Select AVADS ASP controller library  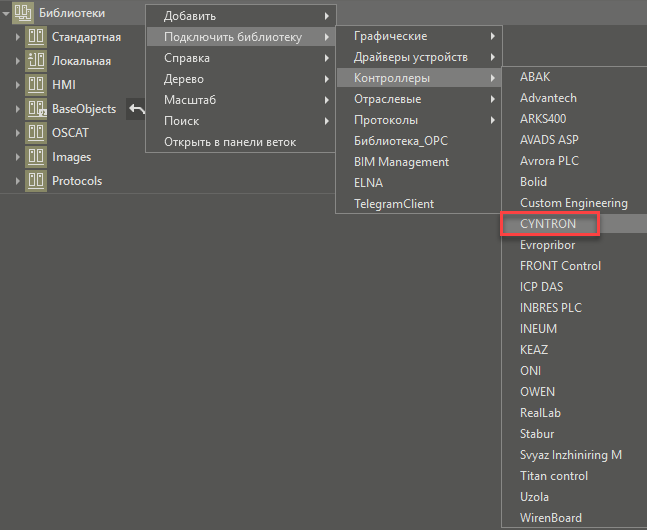click(574, 140)
